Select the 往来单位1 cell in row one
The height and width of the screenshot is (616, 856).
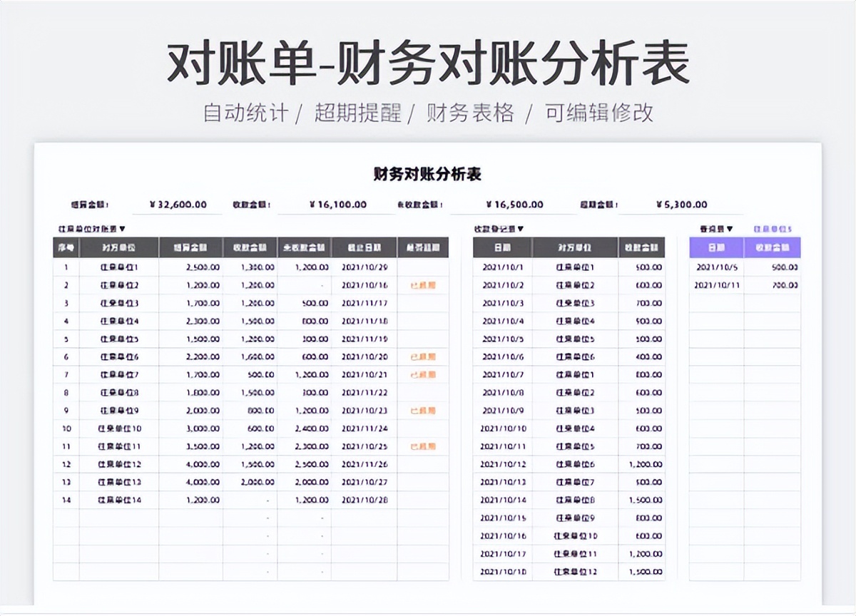[x=118, y=267]
